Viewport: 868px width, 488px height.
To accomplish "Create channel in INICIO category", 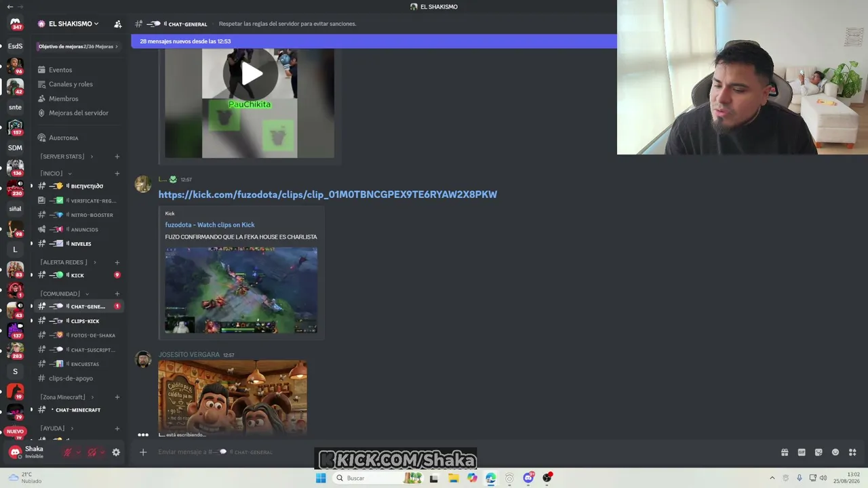I will point(117,174).
